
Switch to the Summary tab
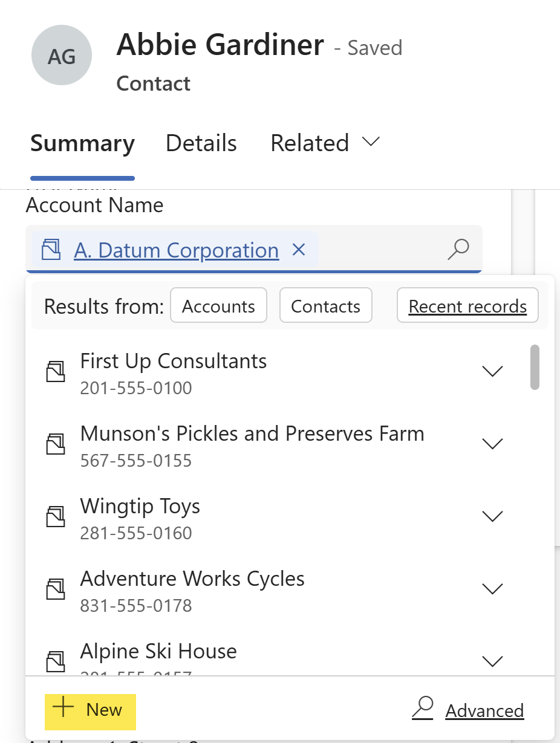(x=82, y=143)
